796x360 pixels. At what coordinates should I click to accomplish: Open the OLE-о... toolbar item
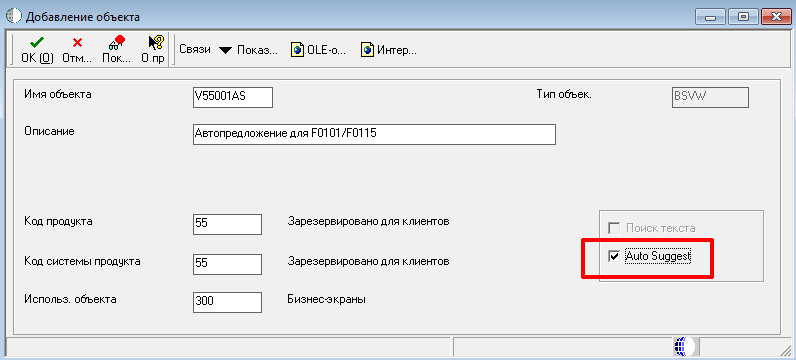[319, 50]
